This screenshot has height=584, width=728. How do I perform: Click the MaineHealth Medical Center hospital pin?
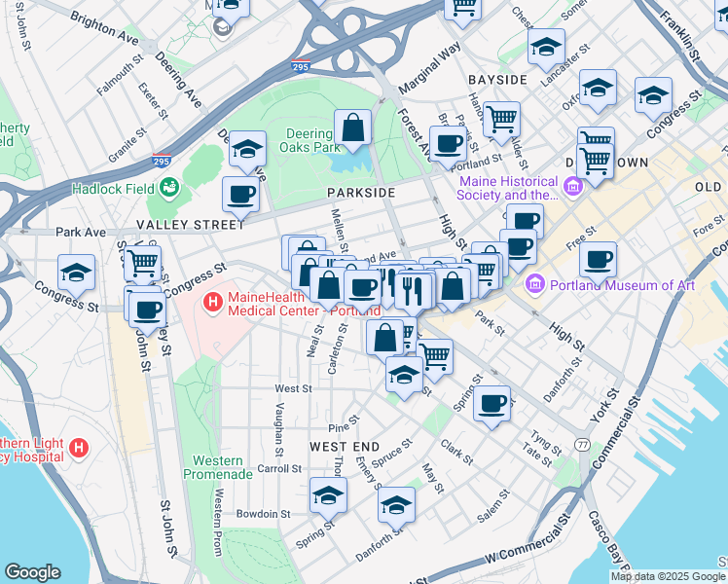click(212, 304)
